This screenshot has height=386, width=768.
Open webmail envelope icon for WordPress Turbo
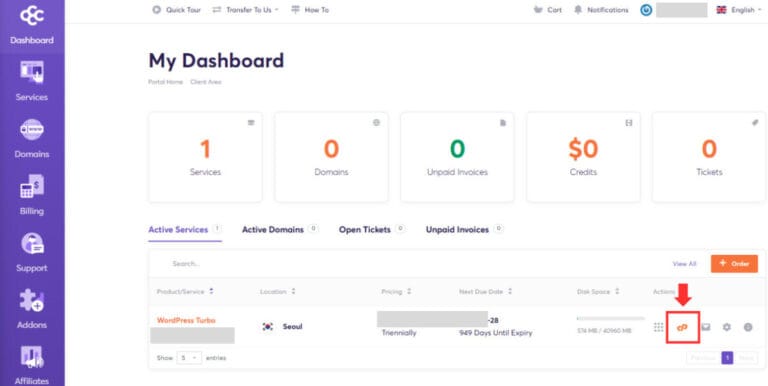pyautogui.click(x=705, y=327)
